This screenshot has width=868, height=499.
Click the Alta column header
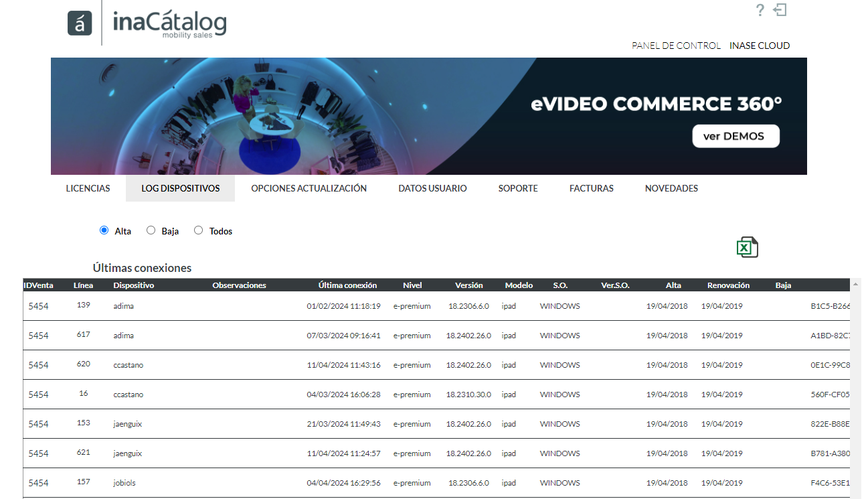click(x=673, y=285)
